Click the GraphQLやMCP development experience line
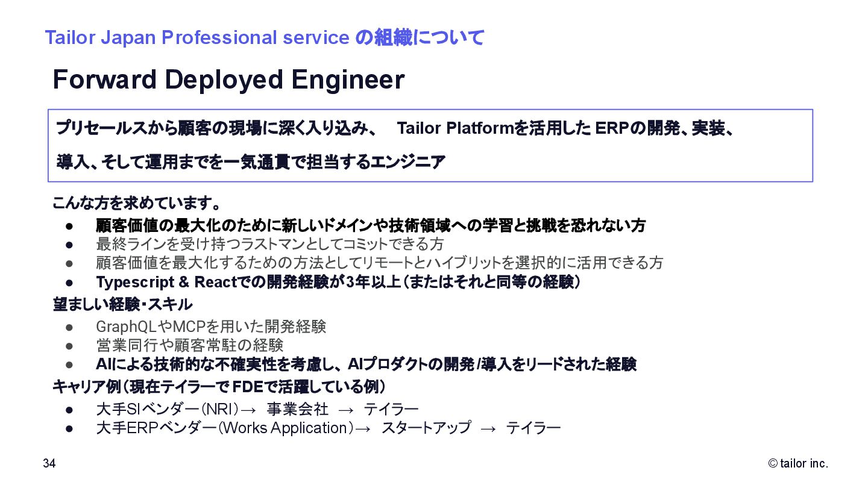Viewport: 868px width, 488px height. click(x=211, y=327)
